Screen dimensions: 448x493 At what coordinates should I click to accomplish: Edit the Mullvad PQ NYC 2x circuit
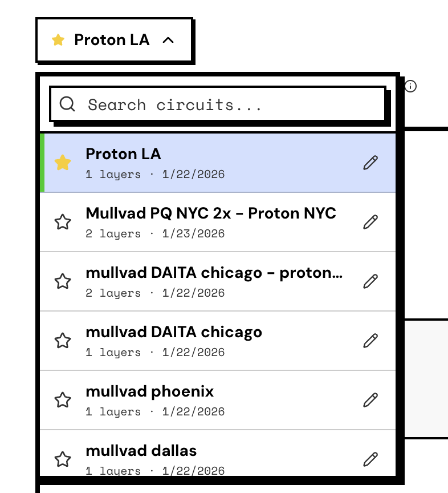coord(370,221)
